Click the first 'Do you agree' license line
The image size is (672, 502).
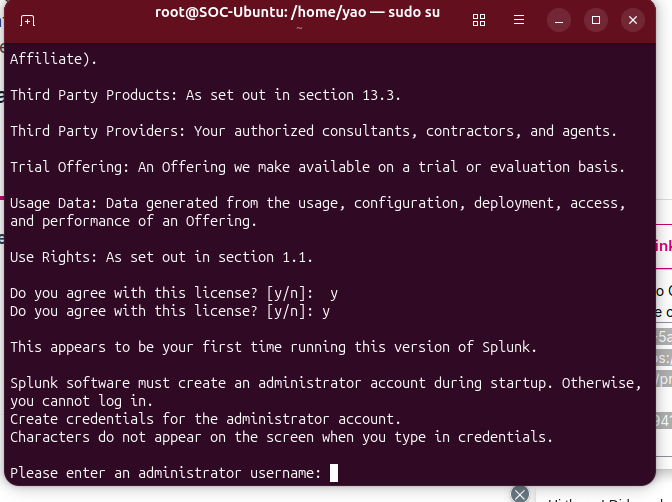tap(174, 293)
